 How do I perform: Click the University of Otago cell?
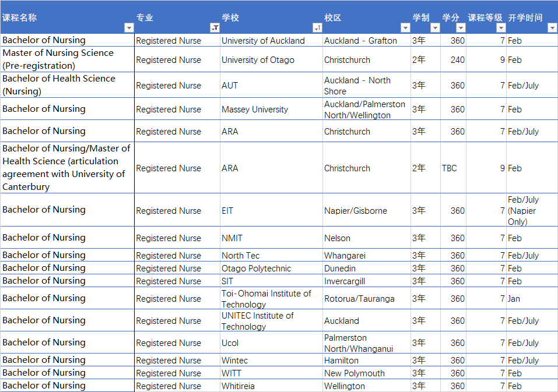271,60
